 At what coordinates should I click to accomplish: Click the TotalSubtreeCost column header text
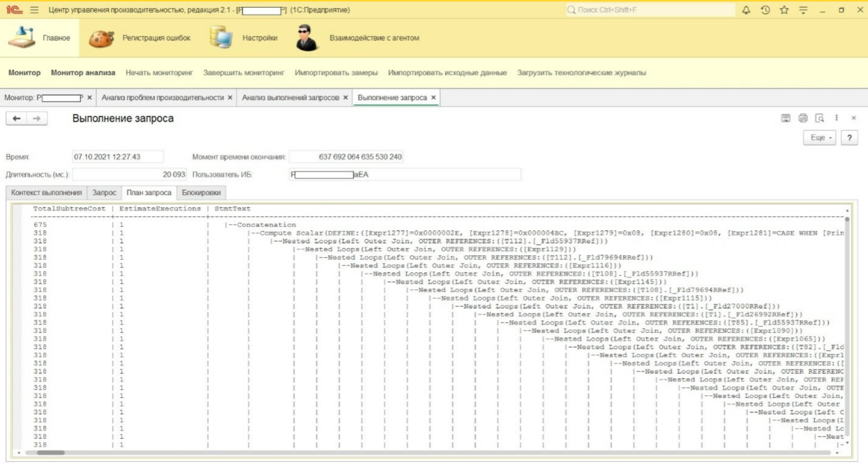69,209
